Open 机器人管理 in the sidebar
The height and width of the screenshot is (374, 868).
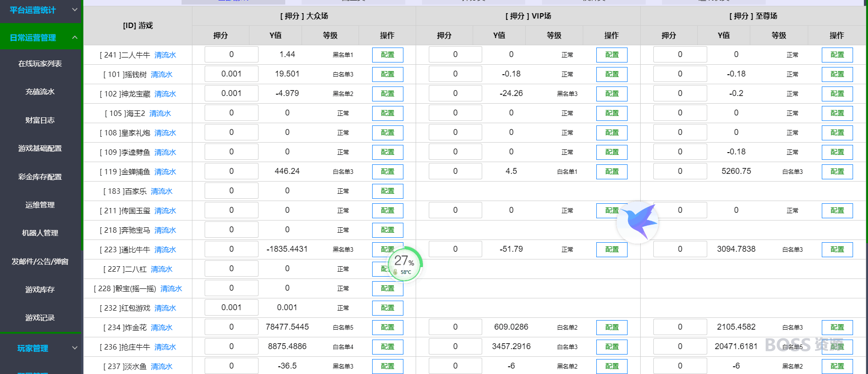pyautogui.click(x=40, y=233)
